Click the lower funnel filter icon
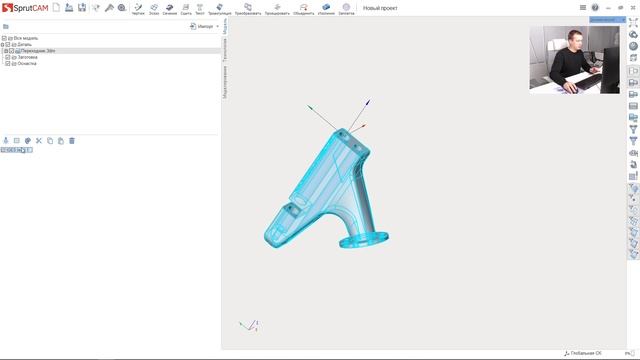The image size is (640, 360). pos(633,141)
